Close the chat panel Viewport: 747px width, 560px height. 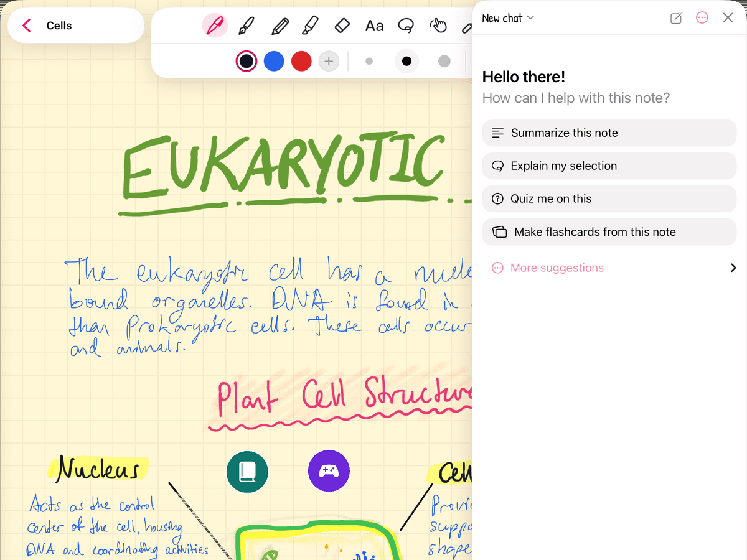pyautogui.click(x=728, y=18)
